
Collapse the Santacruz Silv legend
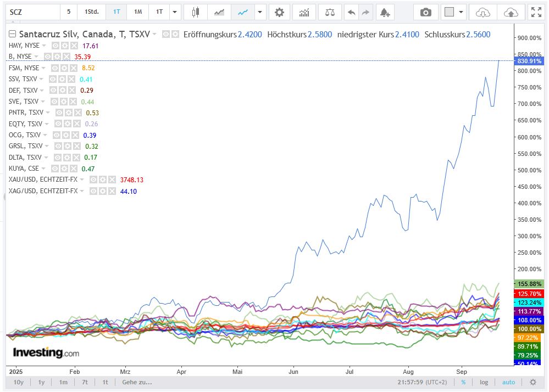pyautogui.click(x=13, y=34)
